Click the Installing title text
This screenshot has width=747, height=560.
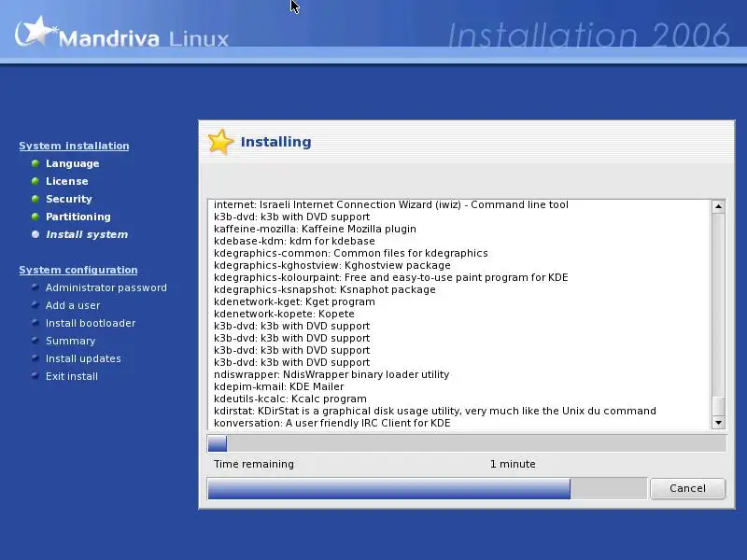(275, 142)
